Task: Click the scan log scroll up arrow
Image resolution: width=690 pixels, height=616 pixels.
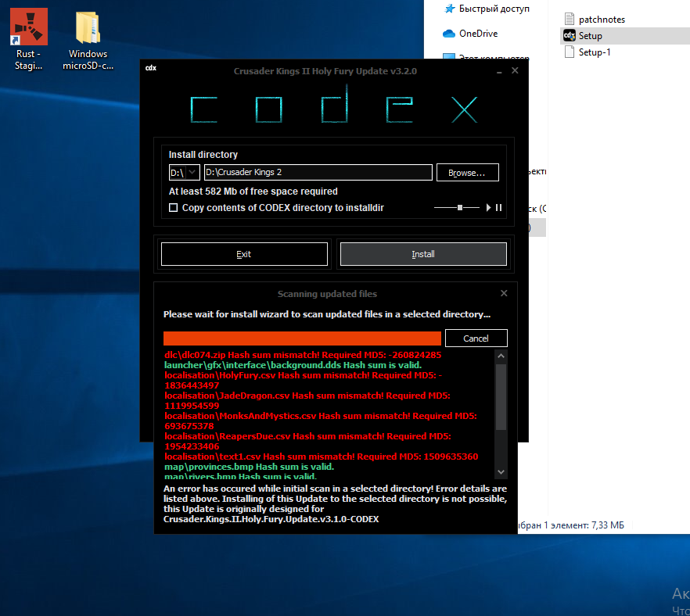Action: (501, 356)
